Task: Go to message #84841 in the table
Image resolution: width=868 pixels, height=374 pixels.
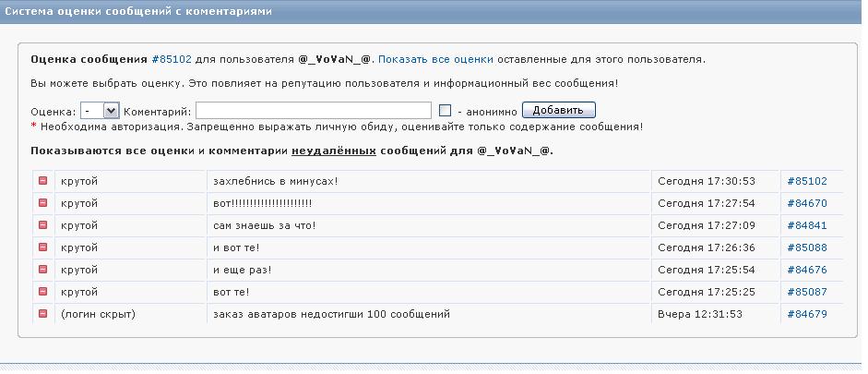Action: pyautogui.click(x=806, y=225)
